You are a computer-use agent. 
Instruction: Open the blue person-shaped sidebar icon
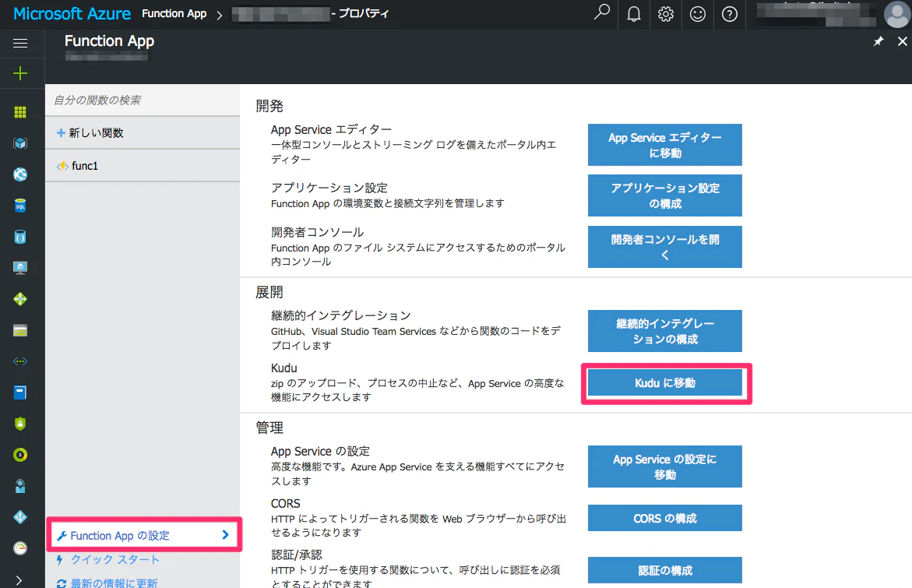click(20, 486)
